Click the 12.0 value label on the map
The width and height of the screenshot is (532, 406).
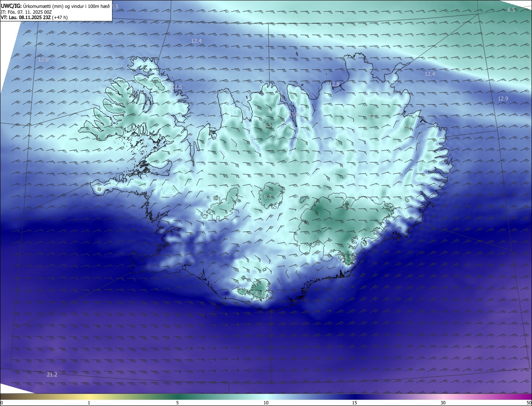43,60
